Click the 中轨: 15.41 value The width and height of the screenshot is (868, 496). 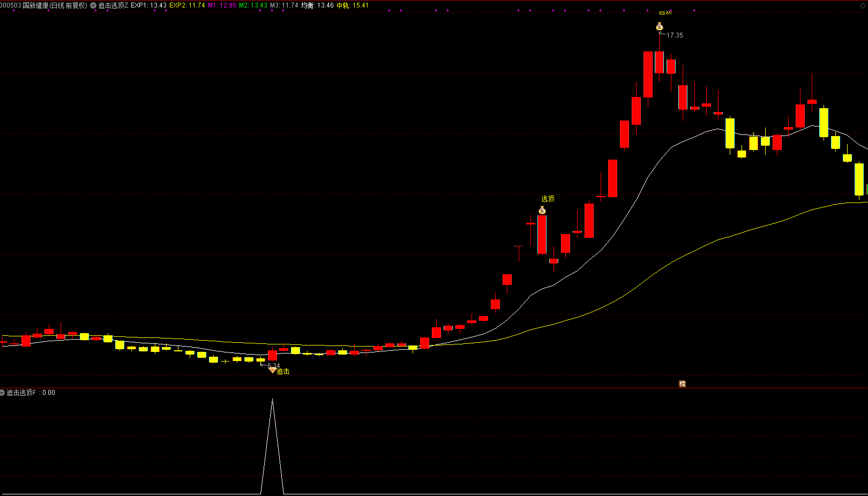point(353,5)
